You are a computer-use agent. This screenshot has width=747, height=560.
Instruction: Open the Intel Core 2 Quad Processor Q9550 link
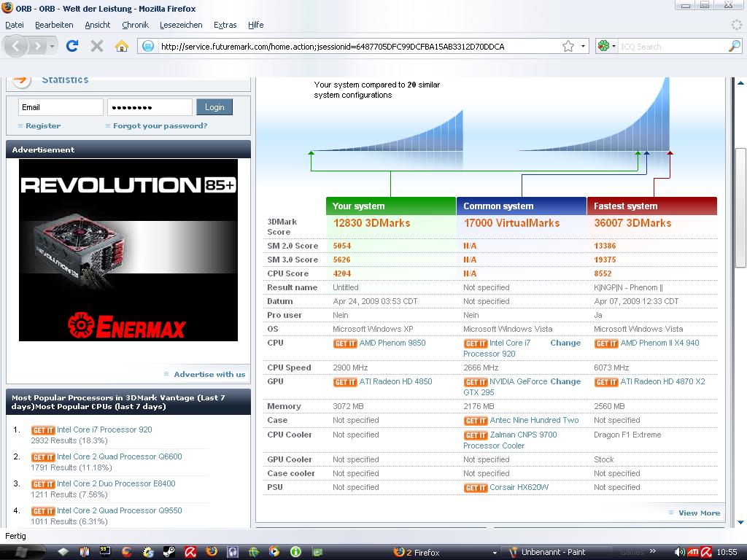click(x=120, y=510)
